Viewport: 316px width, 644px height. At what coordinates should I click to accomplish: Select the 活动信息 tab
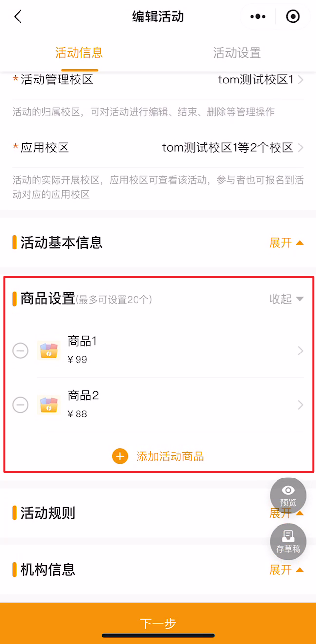79,53
